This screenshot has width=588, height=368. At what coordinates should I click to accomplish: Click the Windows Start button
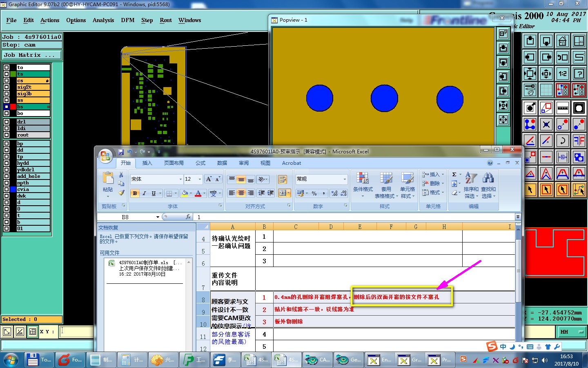click(11, 360)
